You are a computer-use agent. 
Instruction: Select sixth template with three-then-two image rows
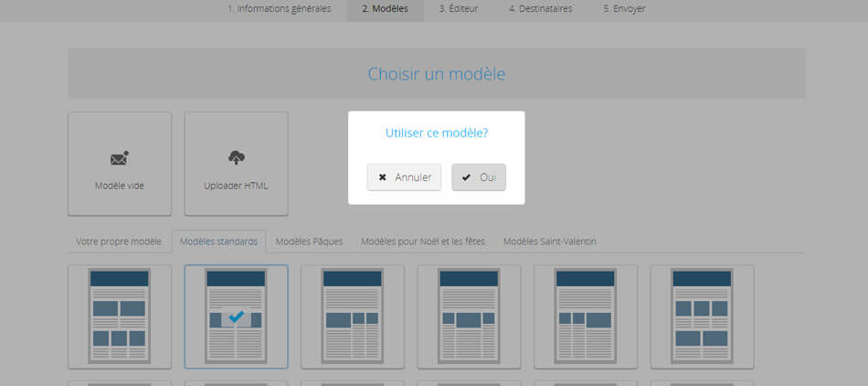pyautogui.click(x=702, y=316)
